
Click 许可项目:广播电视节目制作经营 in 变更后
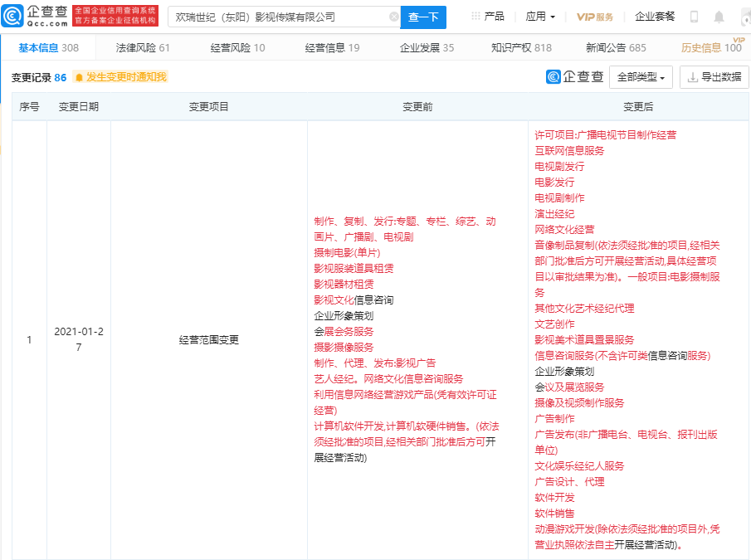click(x=606, y=135)
